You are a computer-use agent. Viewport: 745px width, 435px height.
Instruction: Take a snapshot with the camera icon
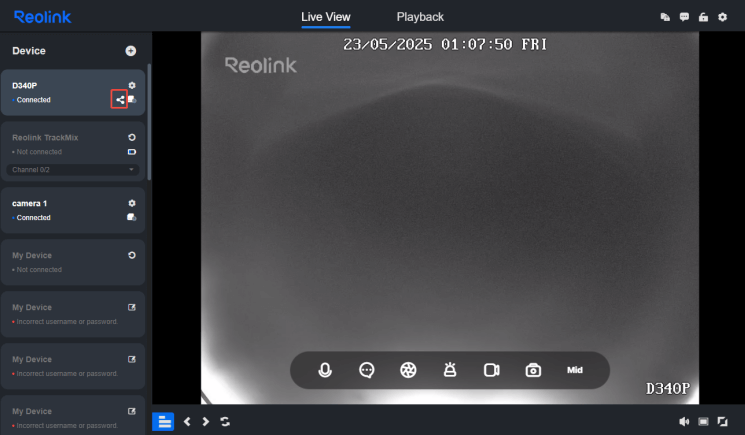pos(533,370)
